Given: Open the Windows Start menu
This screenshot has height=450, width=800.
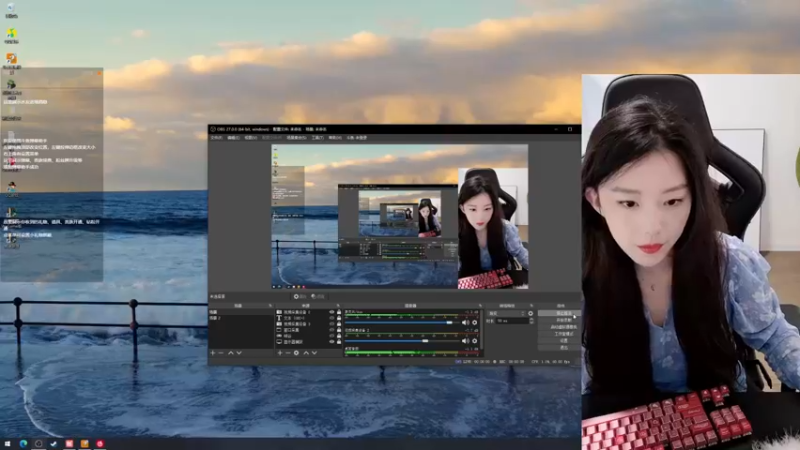Looking at the screenshot, I should tap(7, 443).
